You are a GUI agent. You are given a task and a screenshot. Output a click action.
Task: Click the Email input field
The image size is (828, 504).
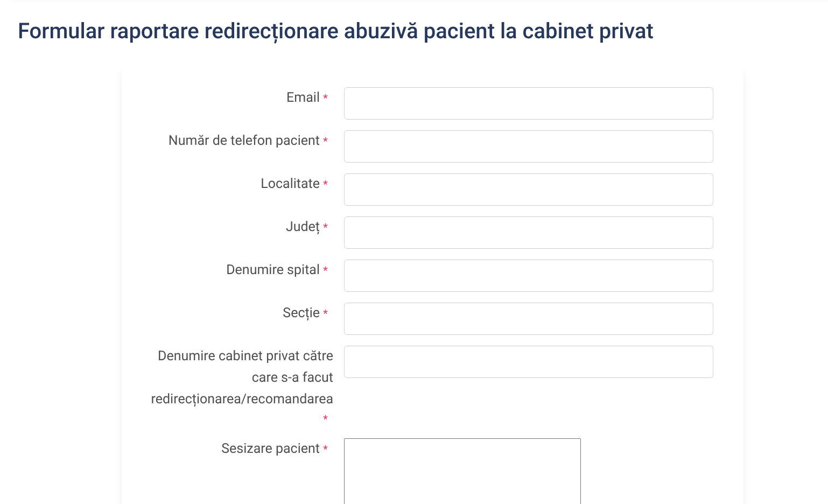[x=528, y=103]
